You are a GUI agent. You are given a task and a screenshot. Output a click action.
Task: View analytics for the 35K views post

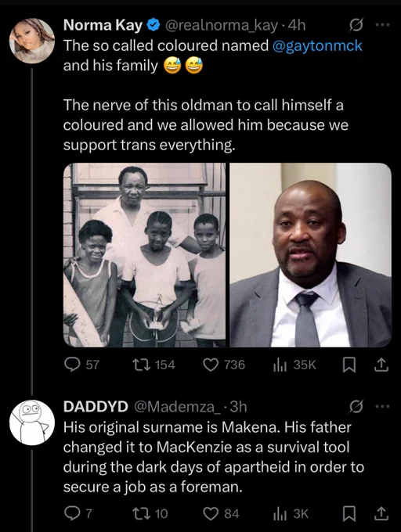pos(280,365)
